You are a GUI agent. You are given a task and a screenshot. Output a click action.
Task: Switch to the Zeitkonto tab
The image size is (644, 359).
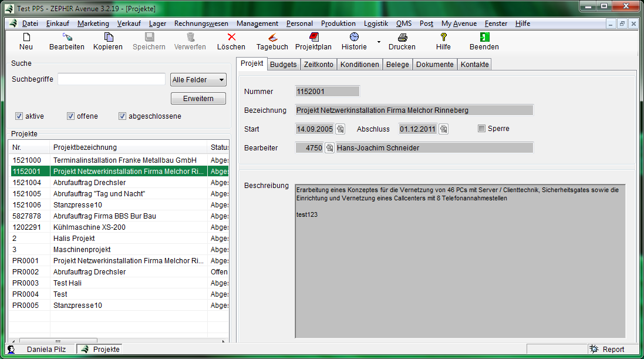318,65
